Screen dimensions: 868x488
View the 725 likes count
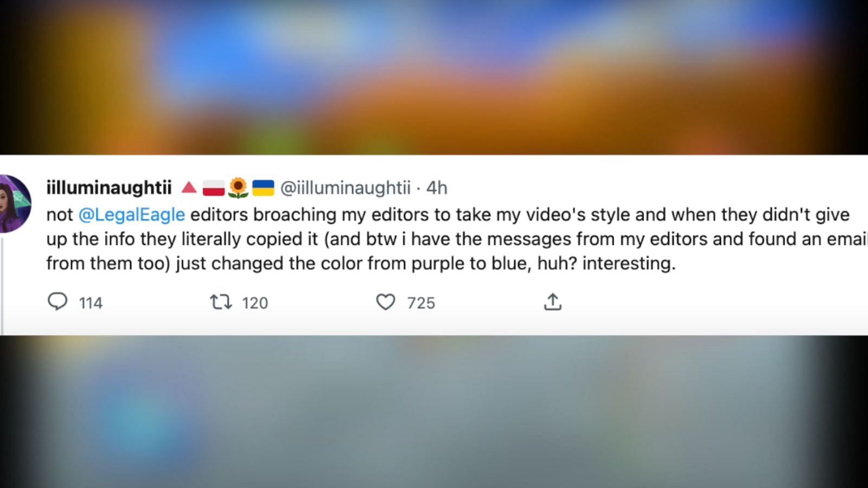click(421, 303)
